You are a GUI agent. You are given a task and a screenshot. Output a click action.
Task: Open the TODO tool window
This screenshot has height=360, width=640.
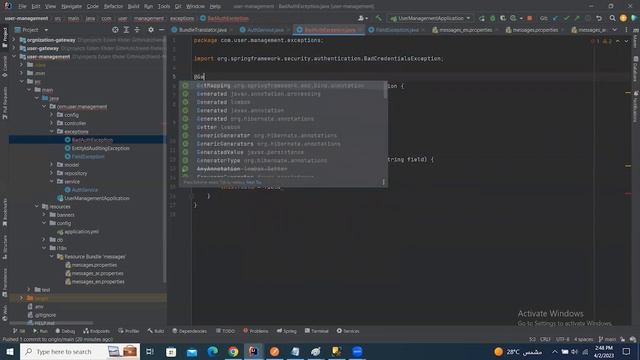pyautogui.click(x=226, y=331)
